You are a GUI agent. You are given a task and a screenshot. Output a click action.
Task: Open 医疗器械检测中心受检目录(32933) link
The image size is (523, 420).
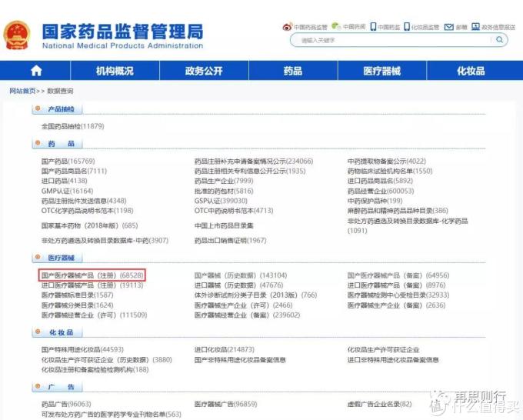[x=398, y=295]
